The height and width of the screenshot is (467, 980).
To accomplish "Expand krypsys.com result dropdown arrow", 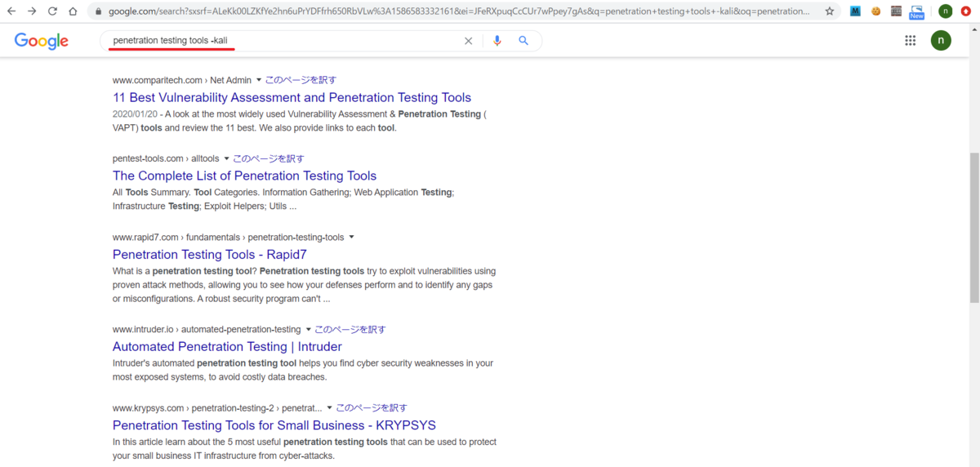I will [x=330, y=407].
